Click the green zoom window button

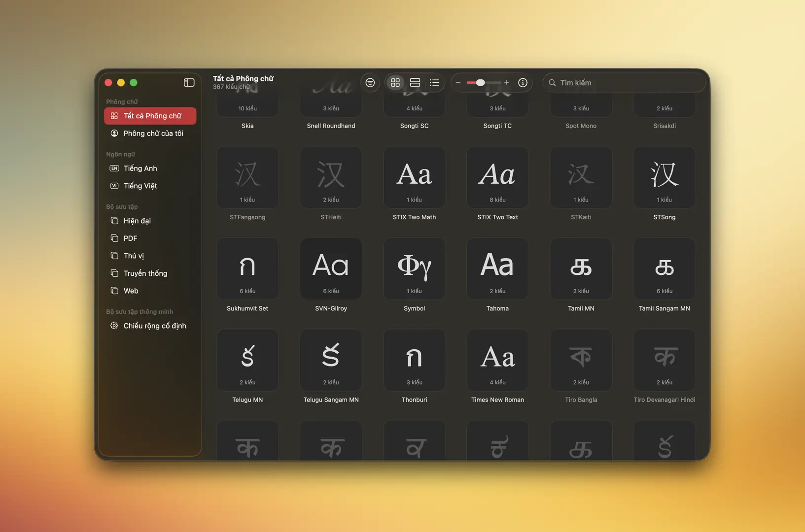134,83
